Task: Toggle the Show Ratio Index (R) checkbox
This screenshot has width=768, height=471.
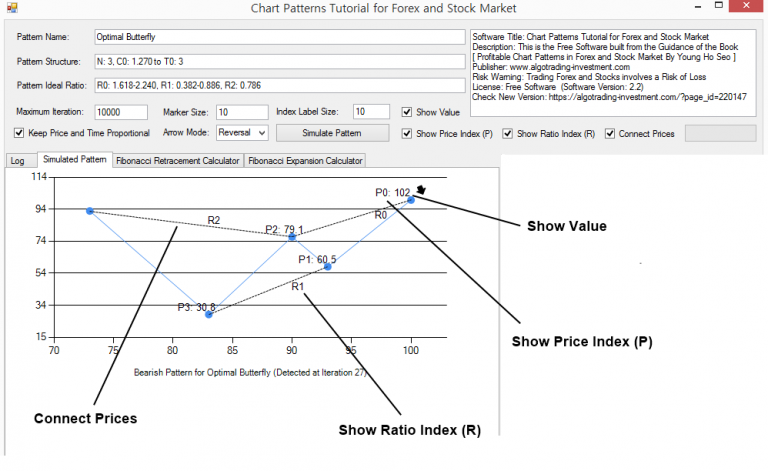Action: click(508, 133)
